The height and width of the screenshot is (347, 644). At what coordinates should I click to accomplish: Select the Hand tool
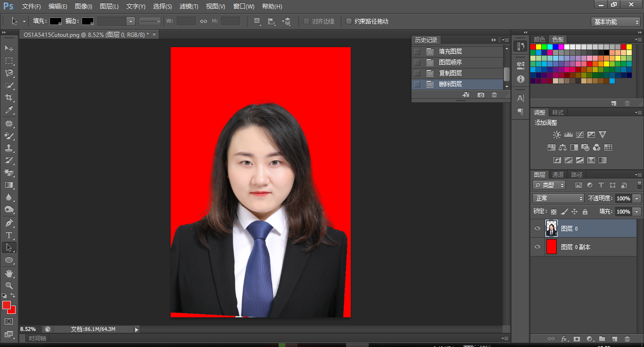tap(9, 273)
